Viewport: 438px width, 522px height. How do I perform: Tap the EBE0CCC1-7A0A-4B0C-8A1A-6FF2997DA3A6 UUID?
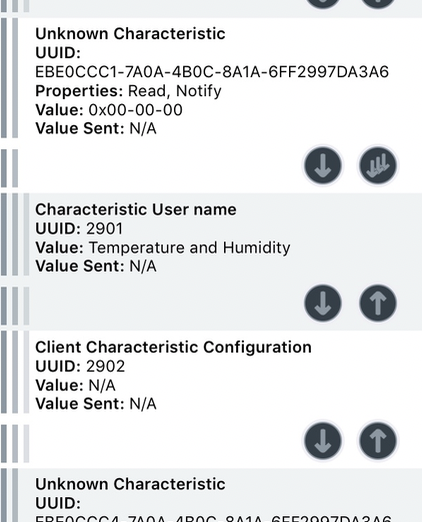click(212, 72)
